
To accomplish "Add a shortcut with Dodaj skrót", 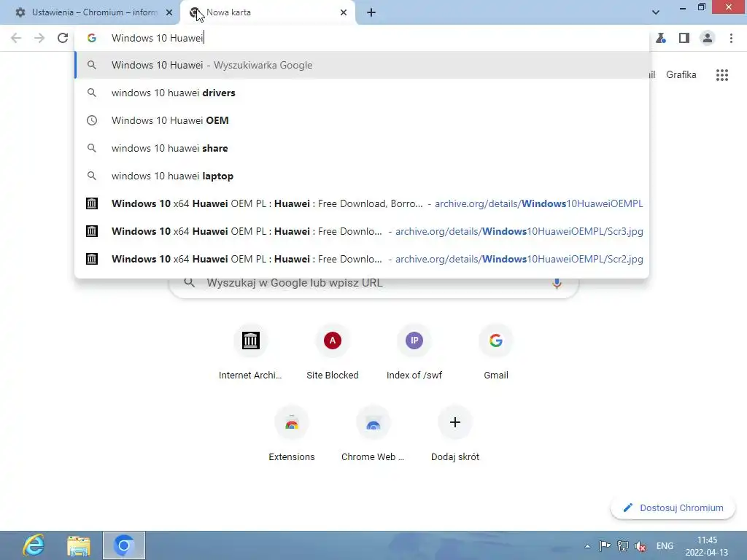I will [455, 435].
